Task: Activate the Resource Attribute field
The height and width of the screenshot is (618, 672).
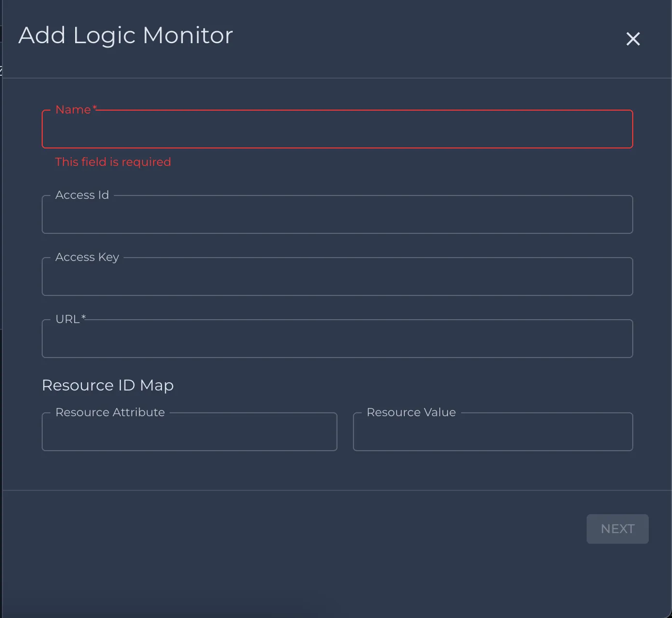Action: point(190,432)
